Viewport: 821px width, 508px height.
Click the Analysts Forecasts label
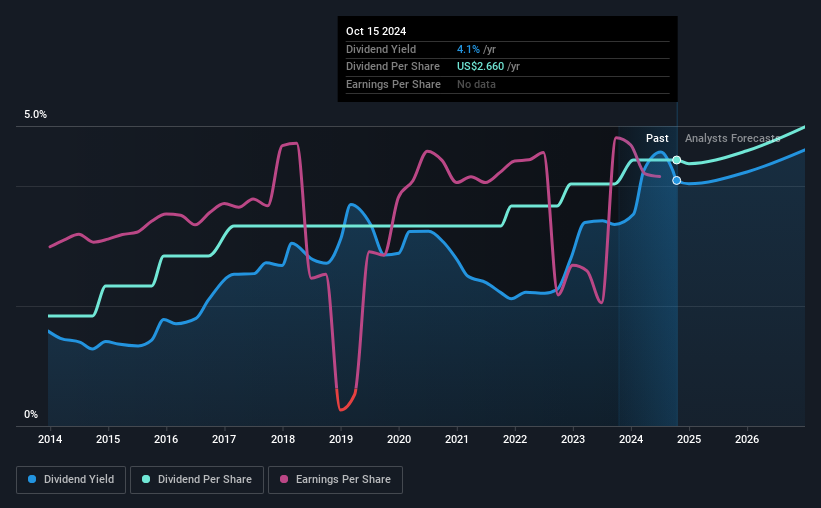[x=733, y=138]
